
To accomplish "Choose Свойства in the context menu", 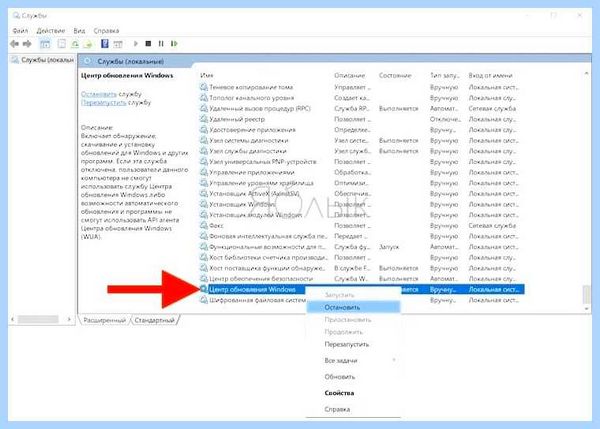I will coord(353,393).
